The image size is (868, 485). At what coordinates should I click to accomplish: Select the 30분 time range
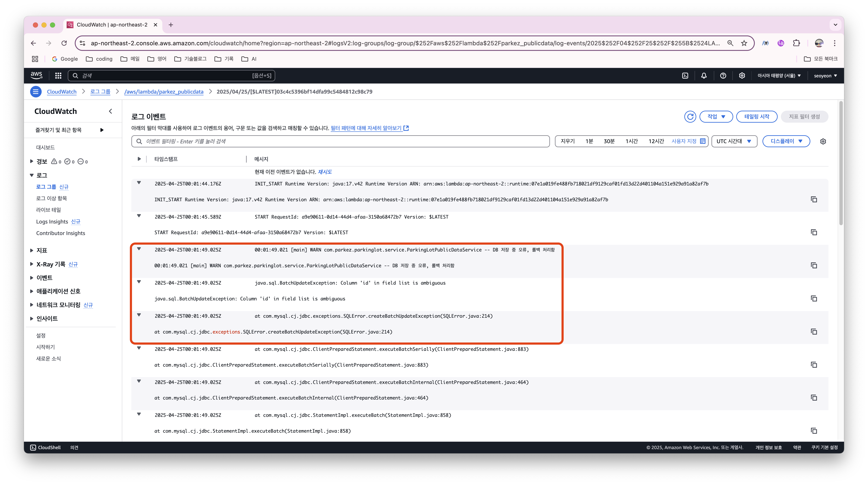tap(609, 142)
